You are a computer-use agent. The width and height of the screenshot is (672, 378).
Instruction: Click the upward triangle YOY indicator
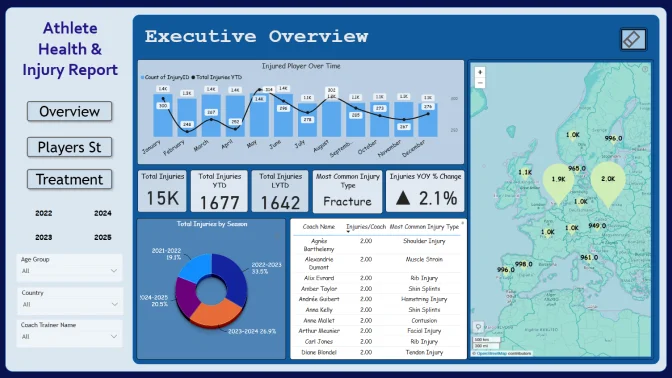[x=403, y=198]
